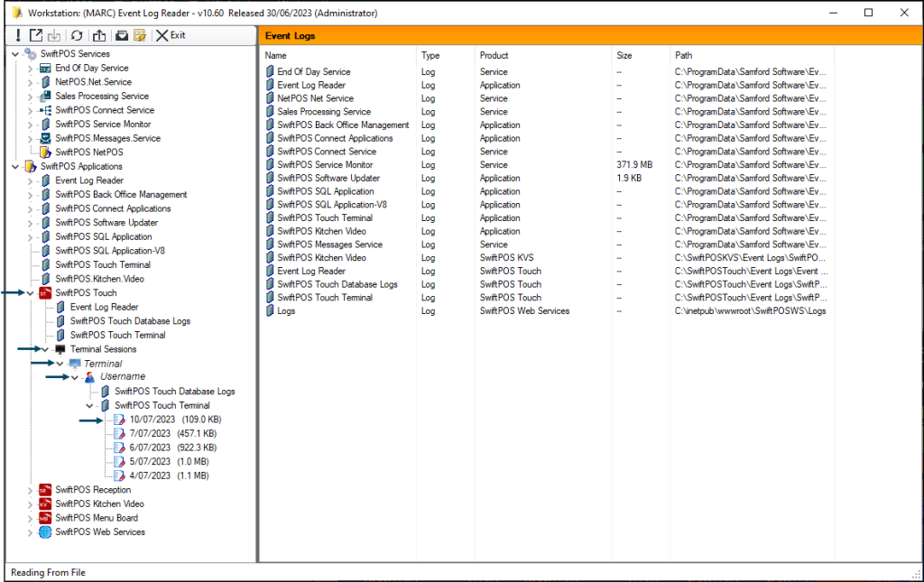
Task: Click the open-external-window toolbar icon
Action: click(x=38, y=35)
